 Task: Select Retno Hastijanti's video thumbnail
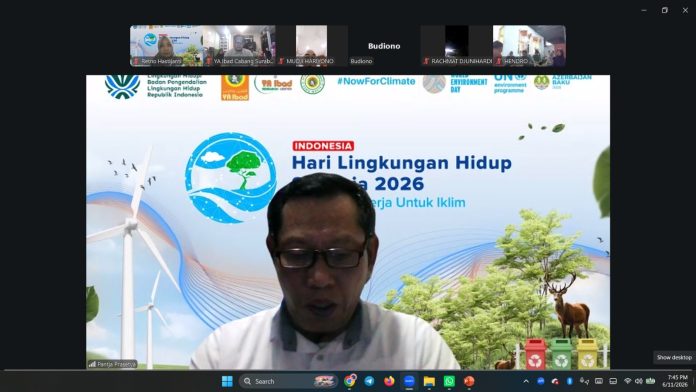[x=166, y=46]
